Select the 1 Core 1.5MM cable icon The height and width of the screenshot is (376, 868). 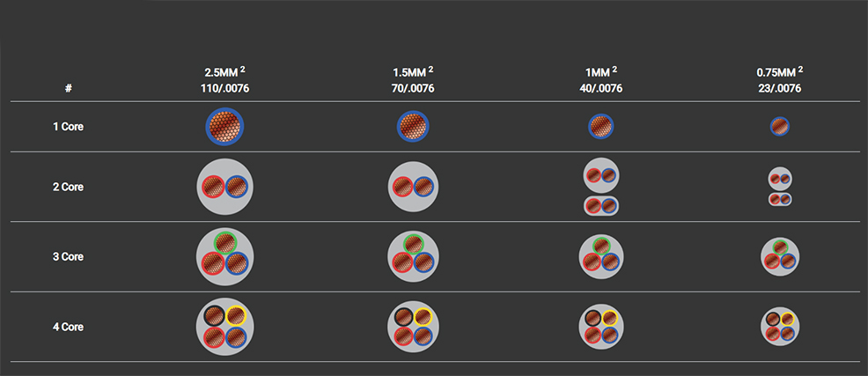click(413, 127)
